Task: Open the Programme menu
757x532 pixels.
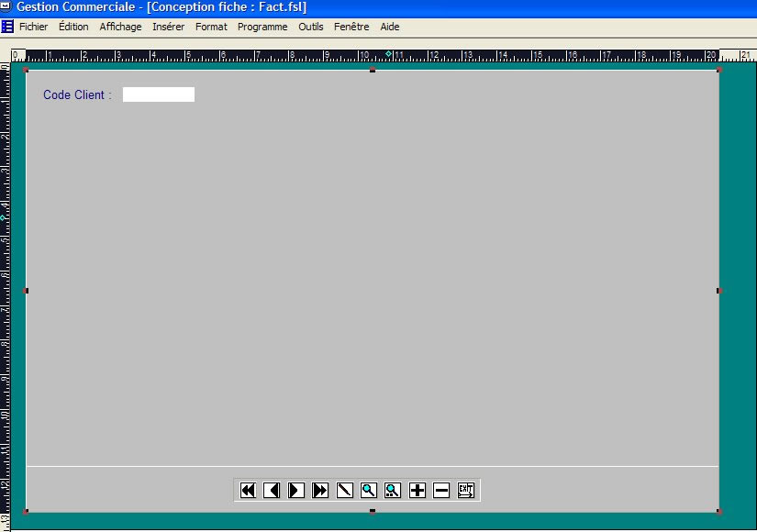Action: pyautogui.click(x=262, y=27)
